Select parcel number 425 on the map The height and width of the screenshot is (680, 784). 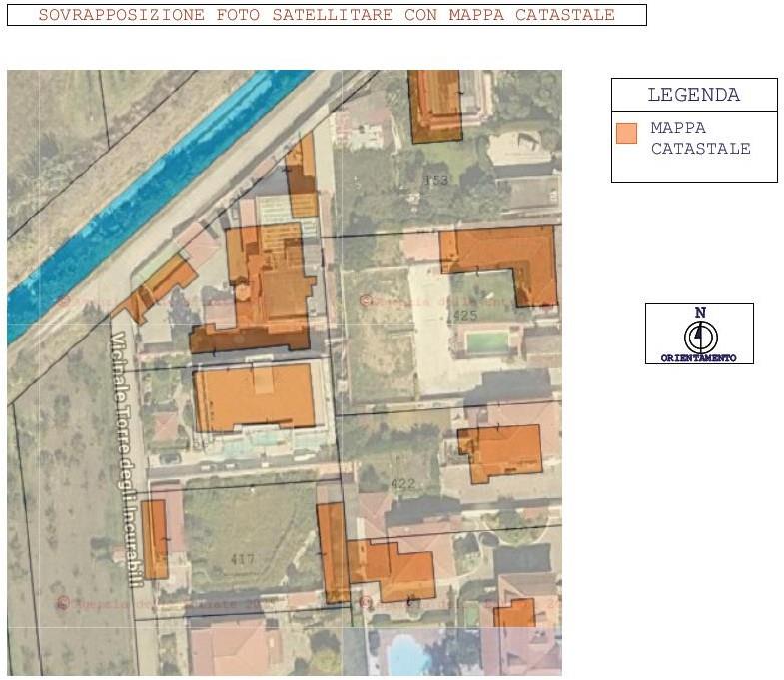464,316
